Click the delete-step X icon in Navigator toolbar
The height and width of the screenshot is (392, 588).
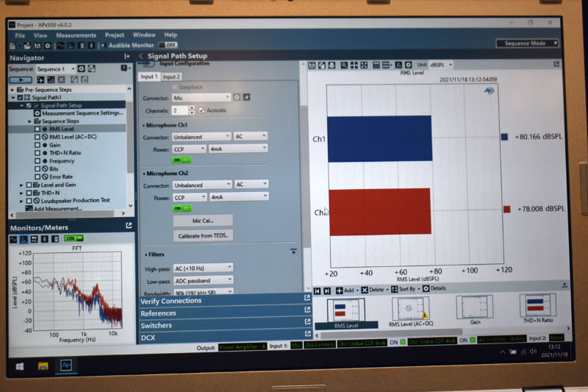click(x=61, y=79)
